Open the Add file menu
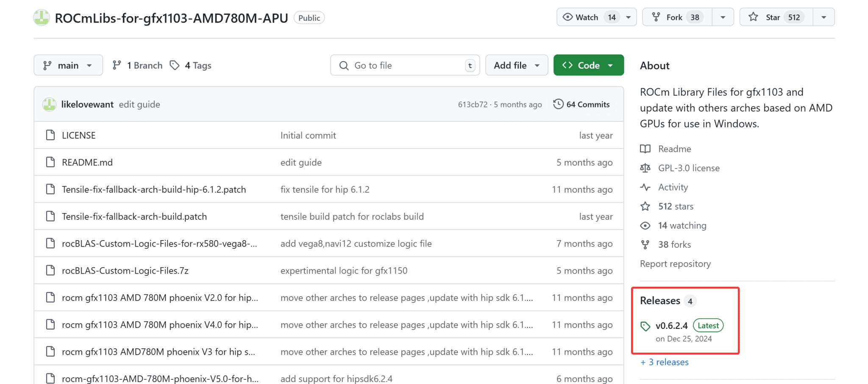Viewport: 868px width, 384px height. (516, 65)
